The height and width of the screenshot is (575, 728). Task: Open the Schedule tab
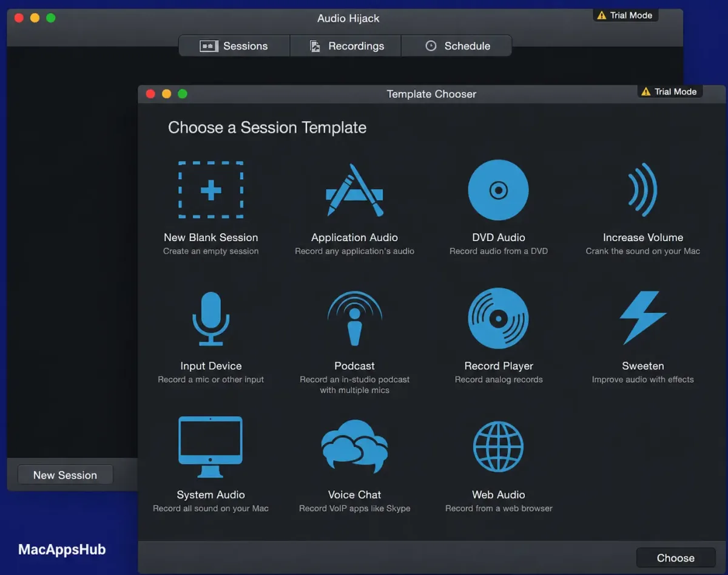tap(456, 46)
